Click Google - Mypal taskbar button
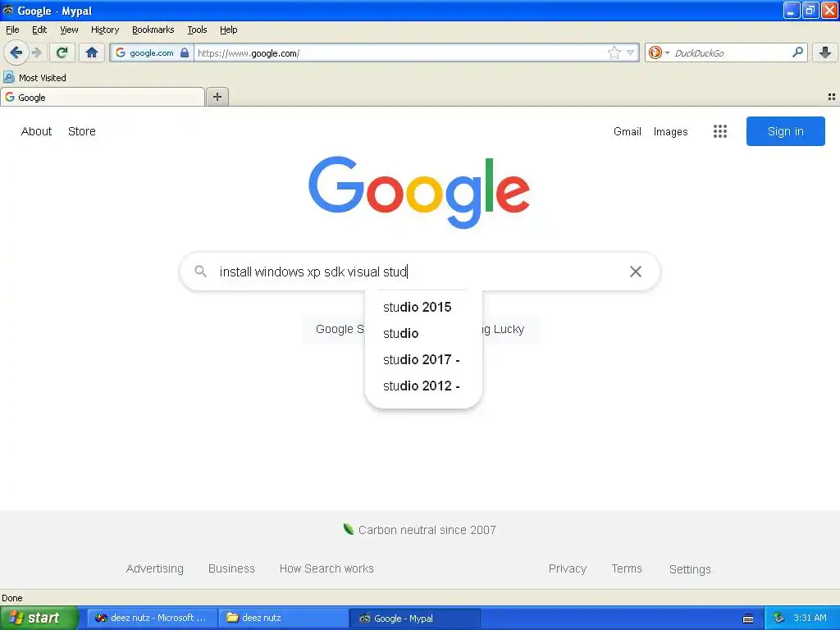This screenshot has width=840, height=630. [x=414, y=619]
